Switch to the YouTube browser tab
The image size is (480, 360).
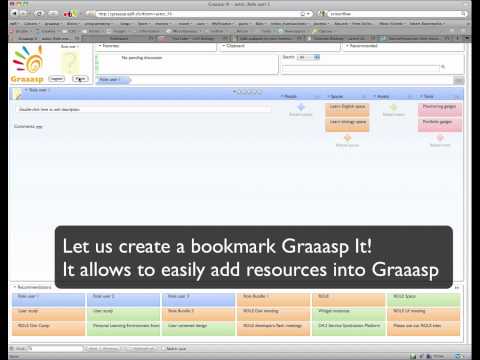[x=193, y=38]
